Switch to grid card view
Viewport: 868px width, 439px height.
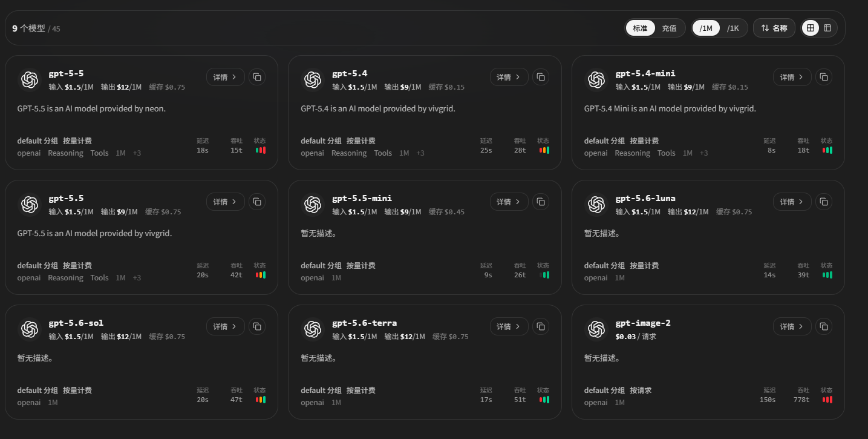[x=811, y=28]
